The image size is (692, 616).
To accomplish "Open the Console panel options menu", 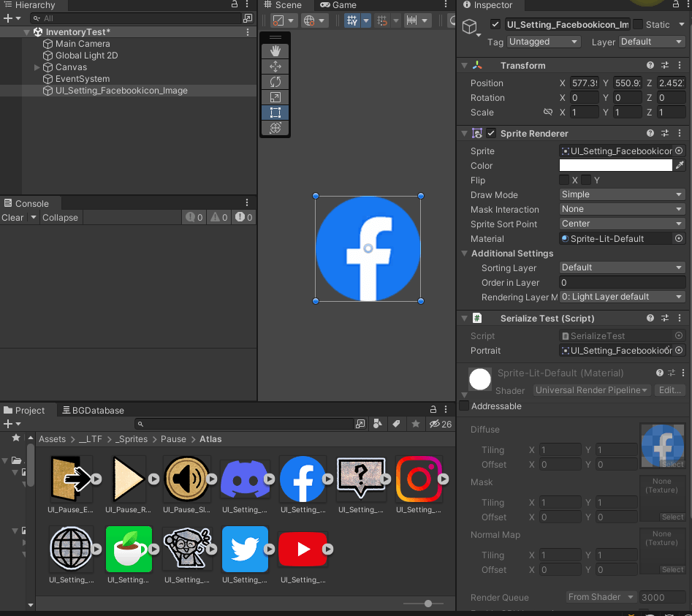I will coord(247,202).
